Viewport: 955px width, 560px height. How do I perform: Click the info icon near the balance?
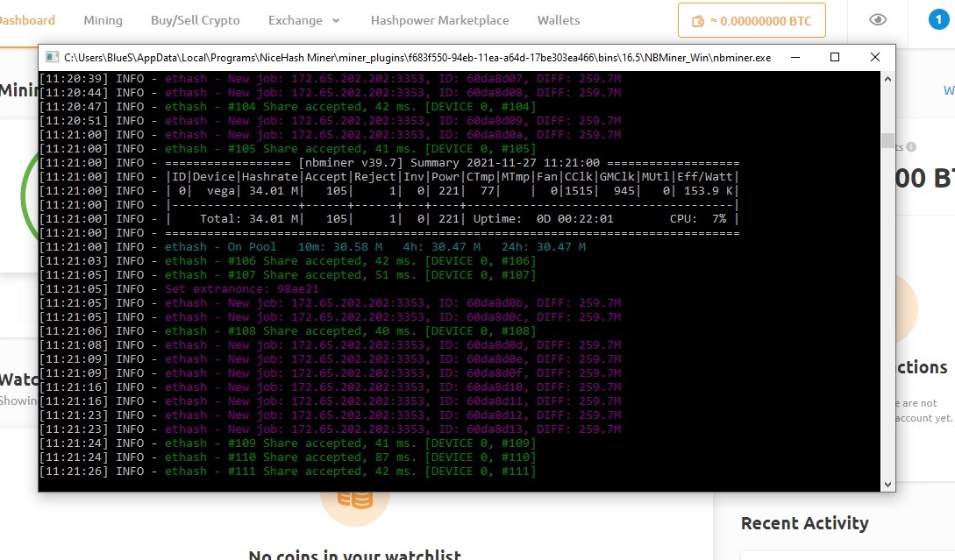(x=912, y=147)
